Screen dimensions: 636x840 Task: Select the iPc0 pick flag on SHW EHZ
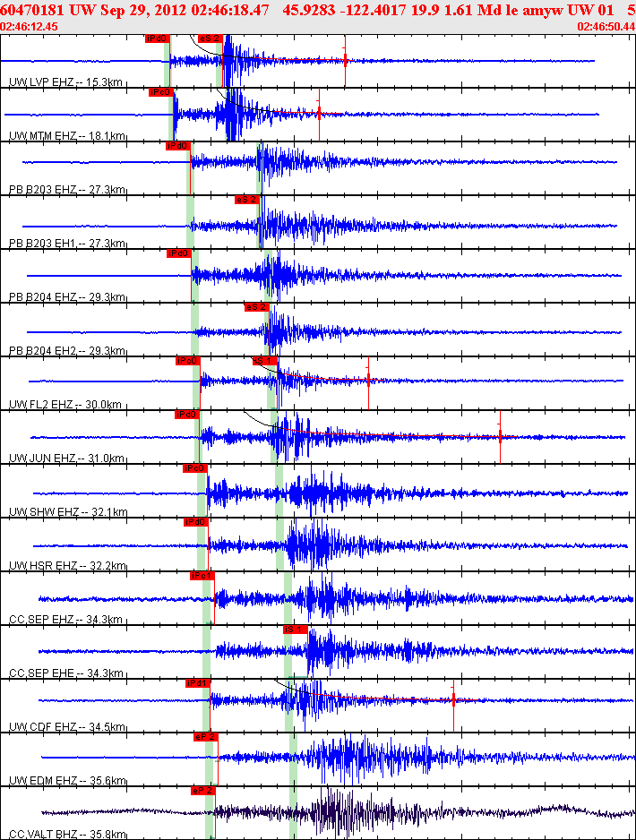point(195,468)
